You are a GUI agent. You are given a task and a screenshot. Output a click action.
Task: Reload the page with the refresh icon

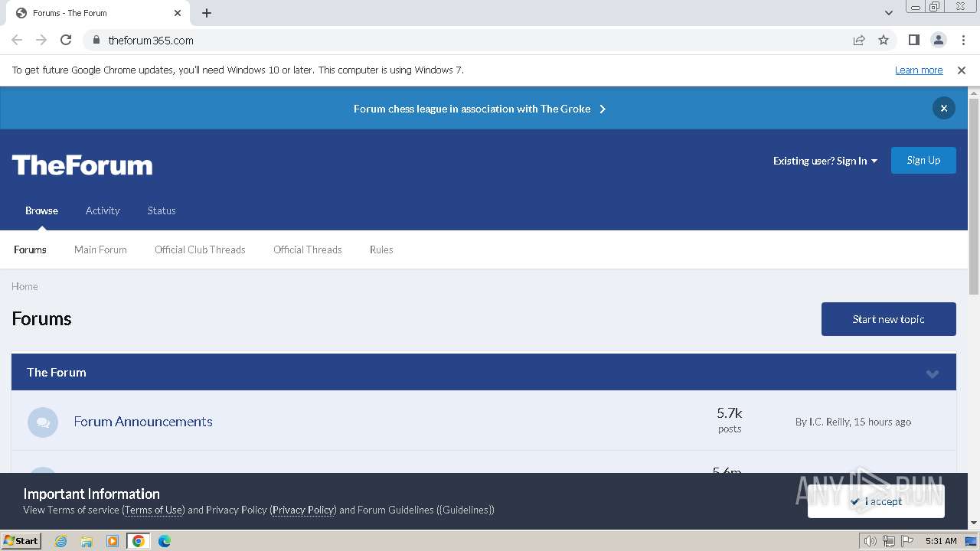(66, 40)
